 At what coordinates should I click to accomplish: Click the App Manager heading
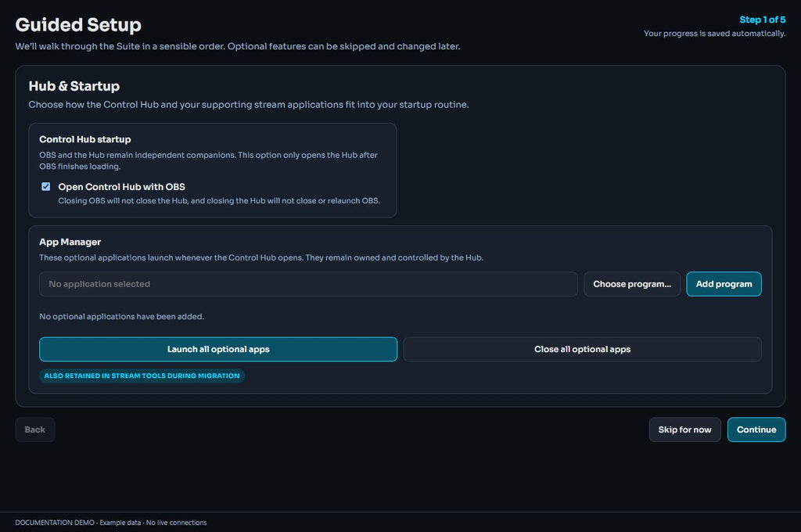[70, 242]
